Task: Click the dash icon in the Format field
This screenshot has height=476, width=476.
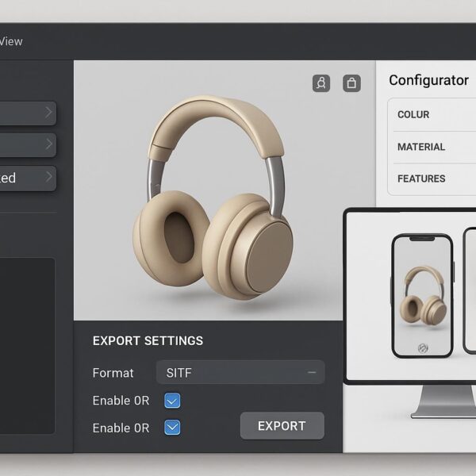Action: pyautogui.click(x=312, y=372)
